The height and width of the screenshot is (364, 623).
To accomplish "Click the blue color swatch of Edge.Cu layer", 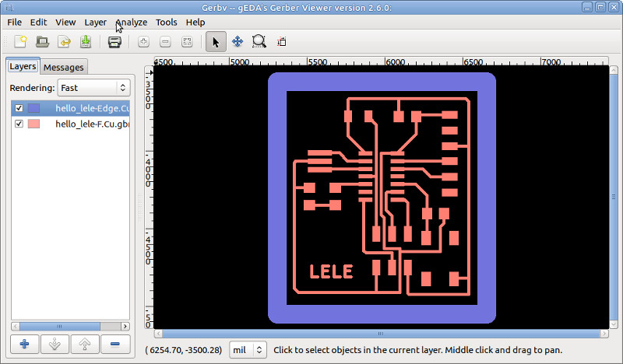I will tap(33, 108).
